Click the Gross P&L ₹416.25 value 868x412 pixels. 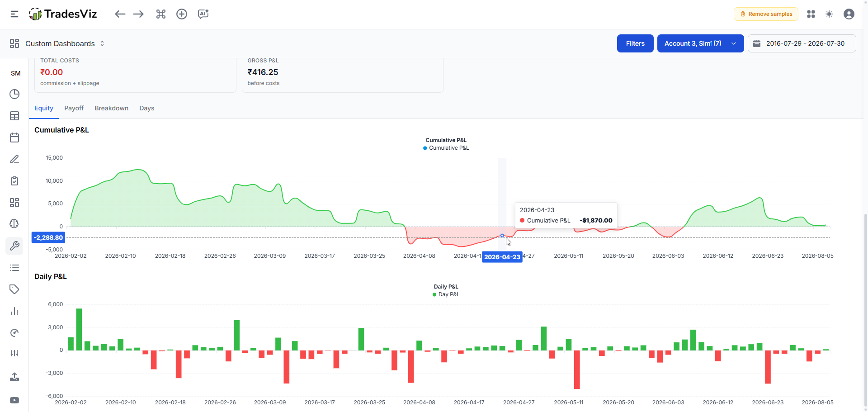[x=263, y=72]
